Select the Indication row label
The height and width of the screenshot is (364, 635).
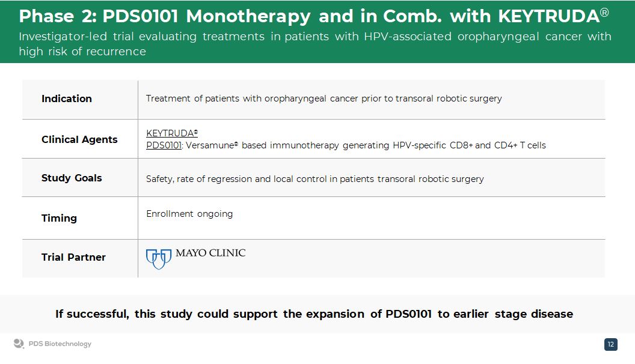coord(67,99)
